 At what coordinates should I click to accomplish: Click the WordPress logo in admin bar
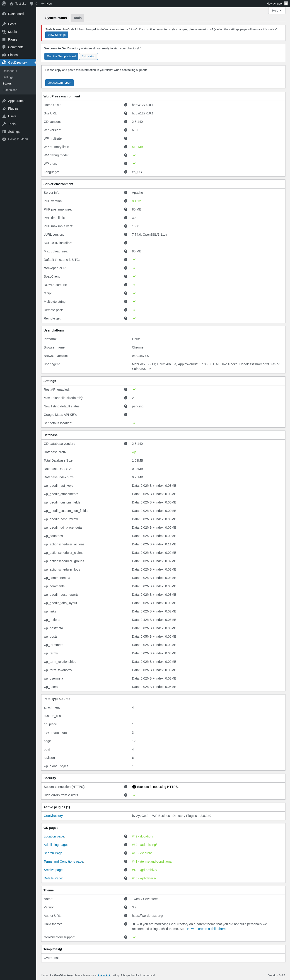click(4, 3)
